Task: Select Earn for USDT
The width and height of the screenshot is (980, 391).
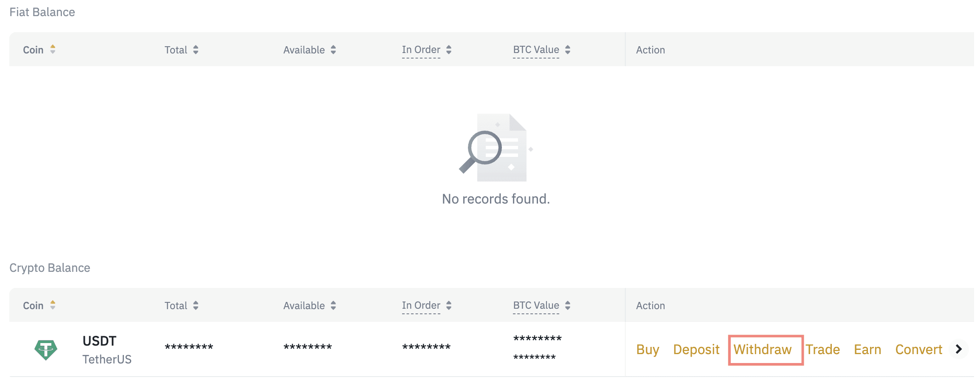Action: [x=867, y=350]
